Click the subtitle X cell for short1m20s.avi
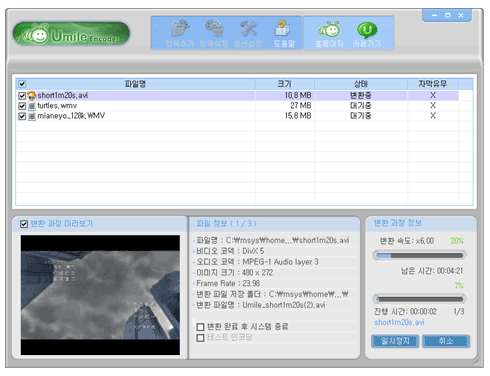 (x=433, y=96)
